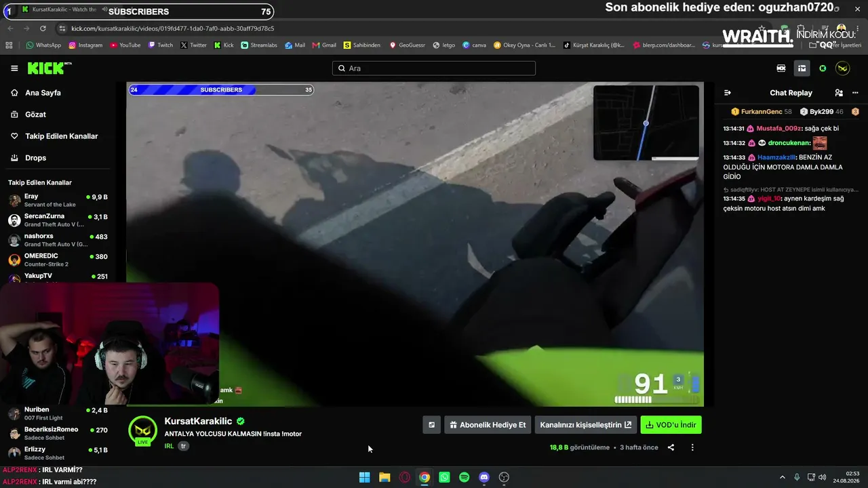
Task: Click the video player area
Action: tap(415, 245)
